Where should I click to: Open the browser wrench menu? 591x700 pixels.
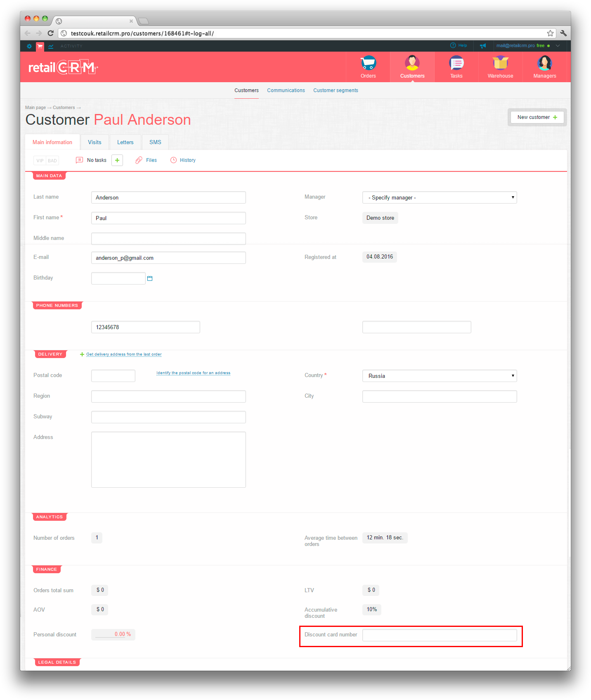tap(563, 33)
